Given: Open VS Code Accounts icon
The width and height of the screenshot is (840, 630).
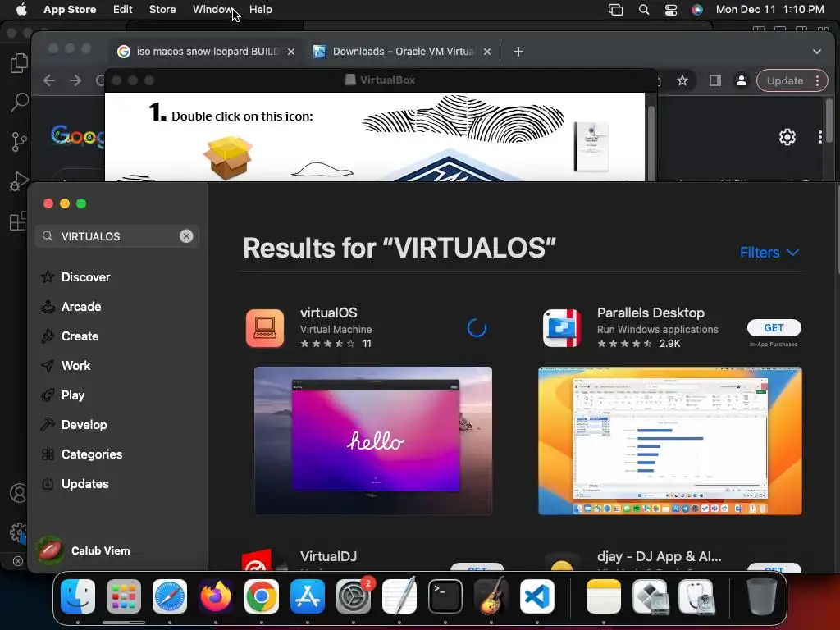Looking at the screenshot, I should pyautogui.click(x=18, y=493).
